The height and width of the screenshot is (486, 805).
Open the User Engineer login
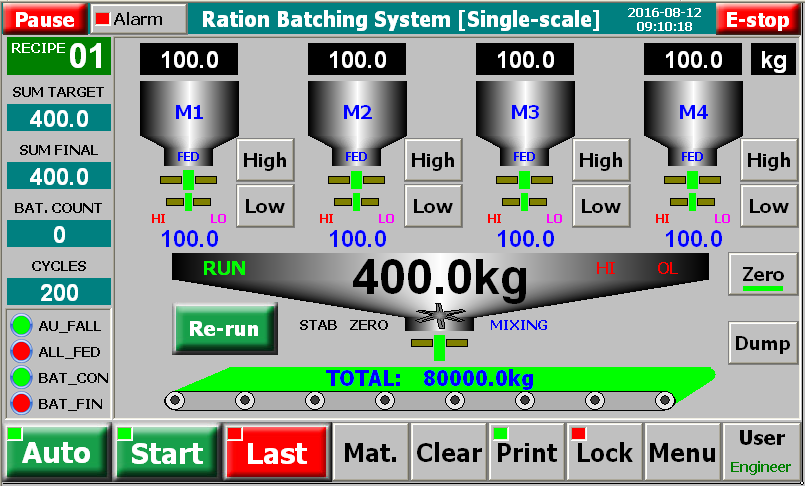[x=761, y=452]
